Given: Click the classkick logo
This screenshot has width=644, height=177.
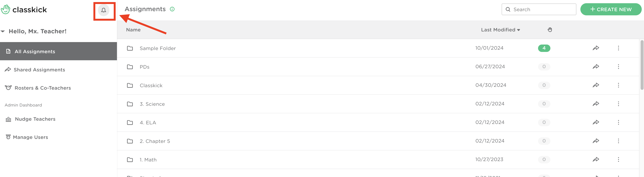Looking at the screenshot, I should pyautogui.click(x=24, y=9).
